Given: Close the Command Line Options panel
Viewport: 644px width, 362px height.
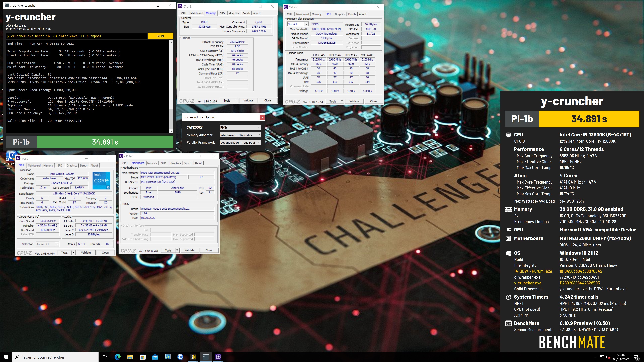Looking at the screenshot, I should pos(262,117).
